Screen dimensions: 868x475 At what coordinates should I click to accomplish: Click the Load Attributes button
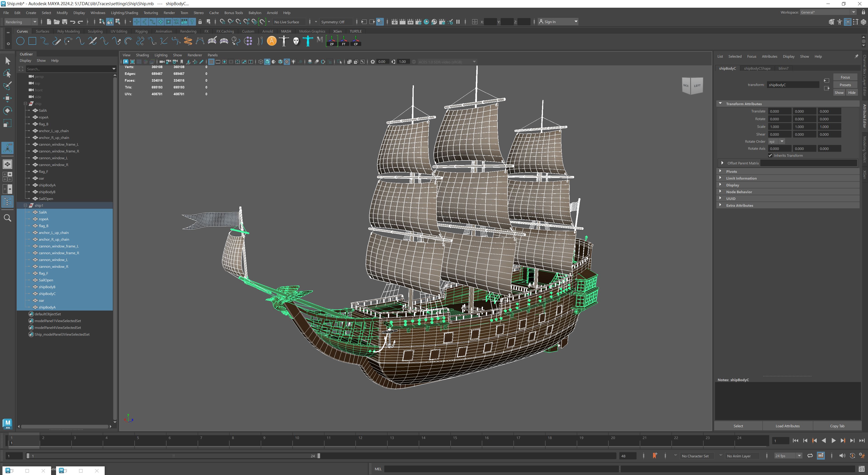(788, 426)
